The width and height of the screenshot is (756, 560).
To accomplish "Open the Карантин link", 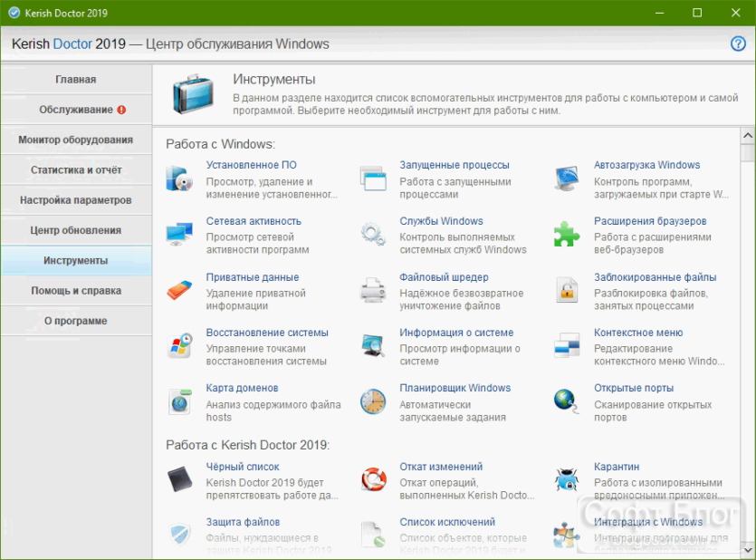I will [x=617, y=467].
